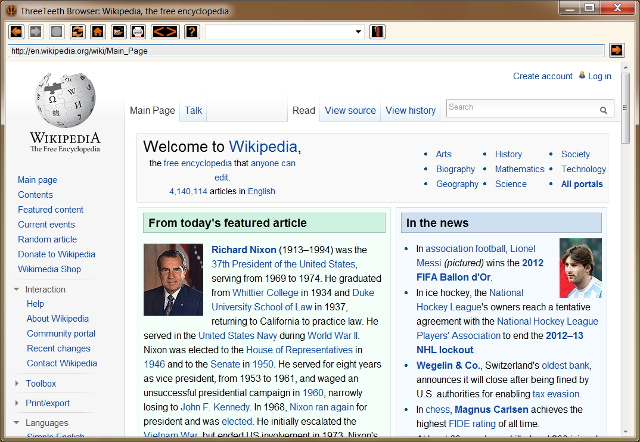Click the Richard Nixon article link
The height and width of the screenshot is (442, 640).
click(x=244, y=249)
